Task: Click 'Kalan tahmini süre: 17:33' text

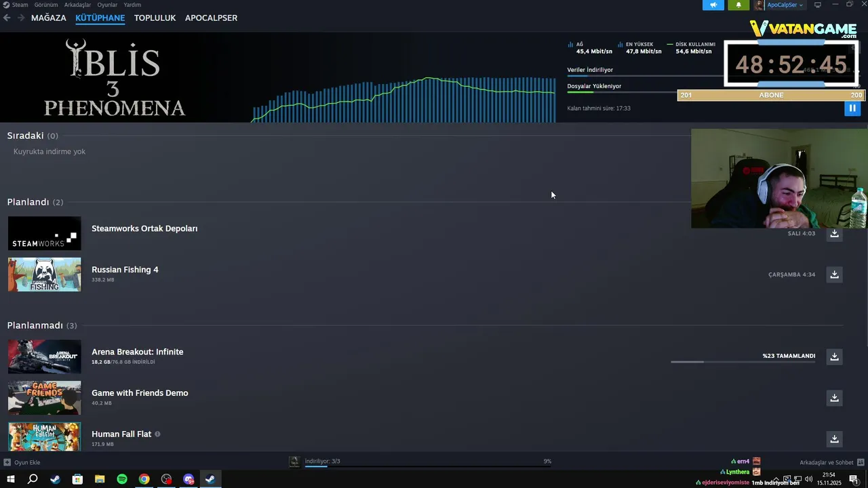Action: [599, 108]
